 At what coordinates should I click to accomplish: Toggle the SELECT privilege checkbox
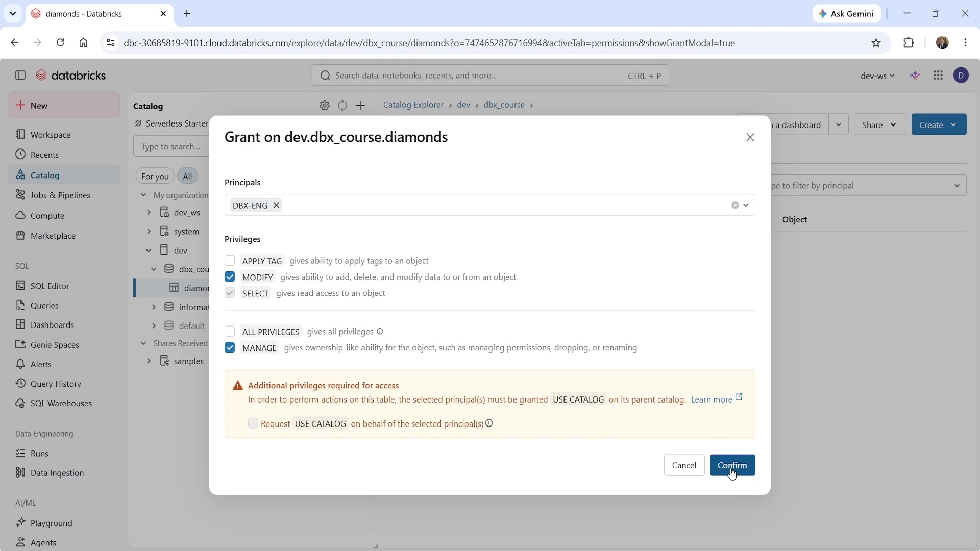[230, 293]
